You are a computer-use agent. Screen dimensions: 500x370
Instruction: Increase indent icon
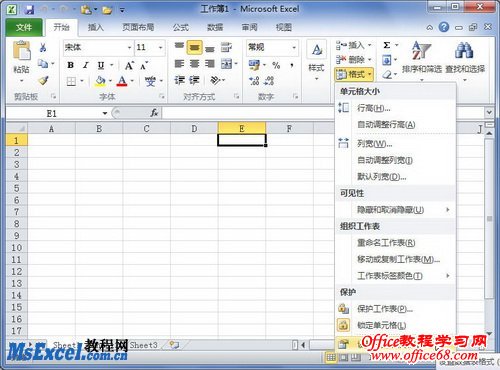[194, 80]
